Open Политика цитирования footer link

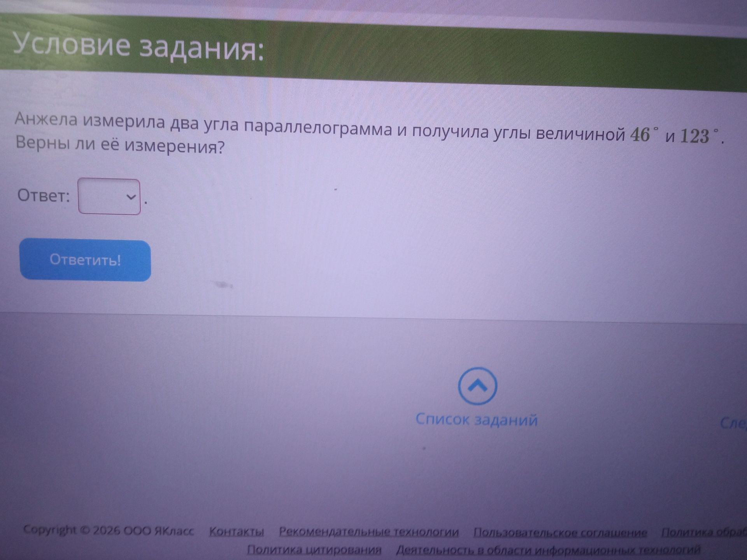tap(314, 549)
